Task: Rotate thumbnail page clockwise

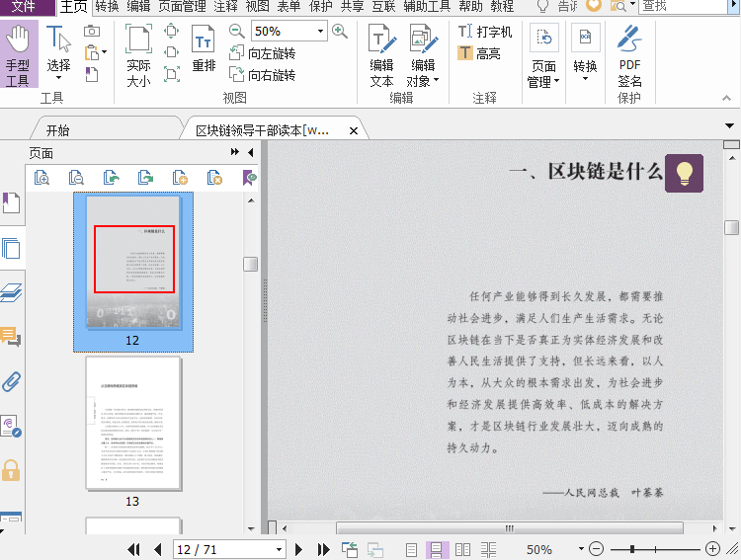Action: [x=145, y=178]
